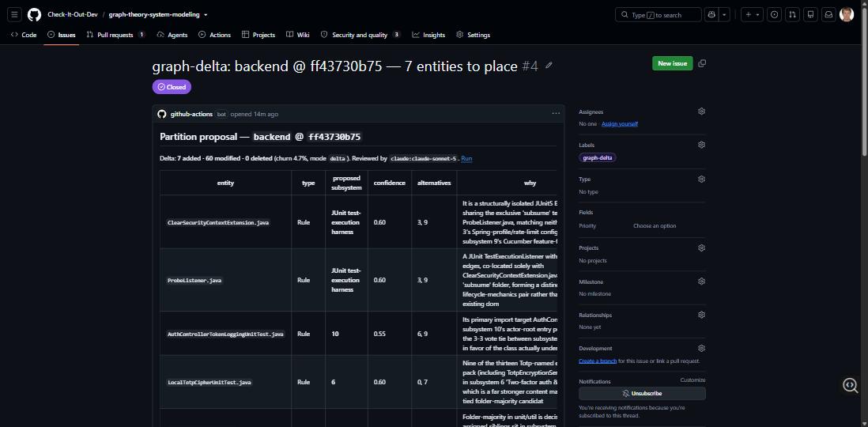Open the comment options ellipsis menu
868x427 pixels.
(556, 114)
